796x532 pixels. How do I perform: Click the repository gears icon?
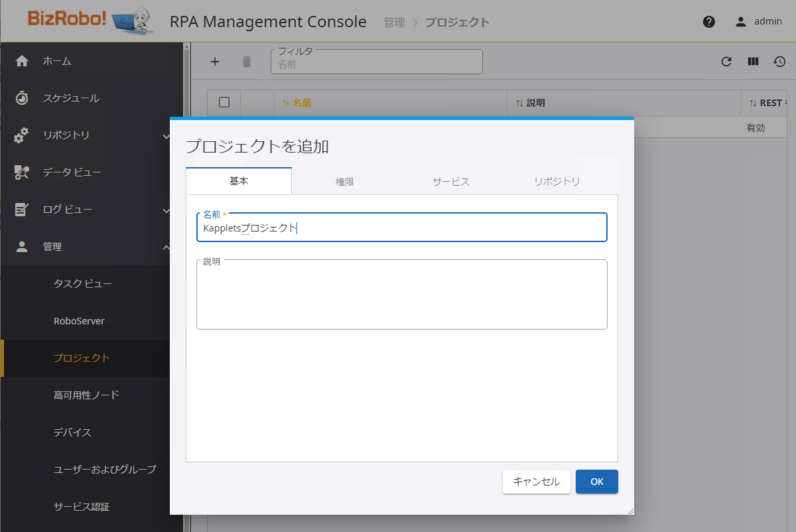pos(22,135)
